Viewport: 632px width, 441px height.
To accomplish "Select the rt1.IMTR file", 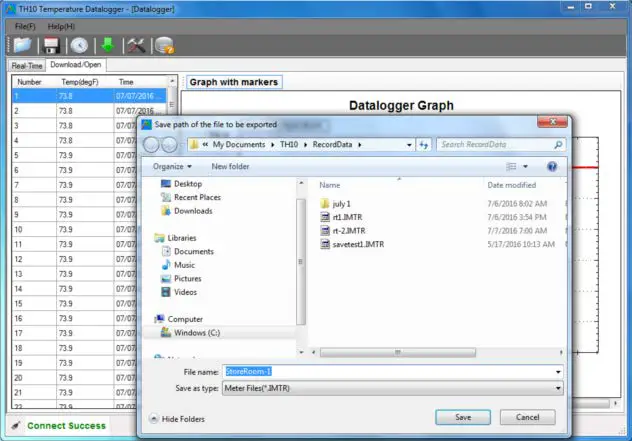I will point(347,217).
